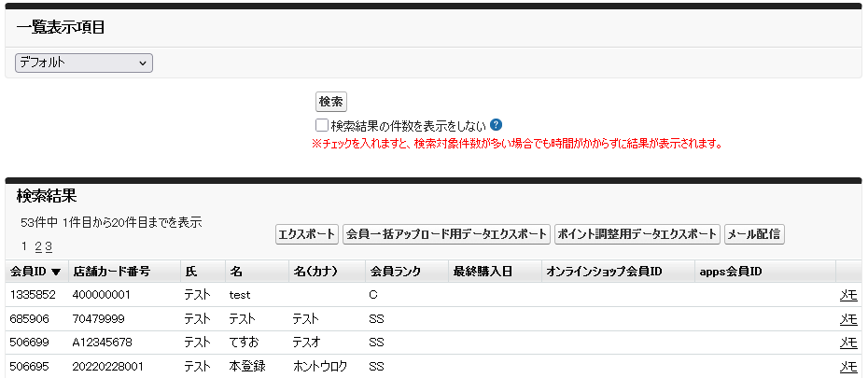Click the 店舗カード番号 column header
The height and width of the screenshot is (378, 868).
coord(112,272)
